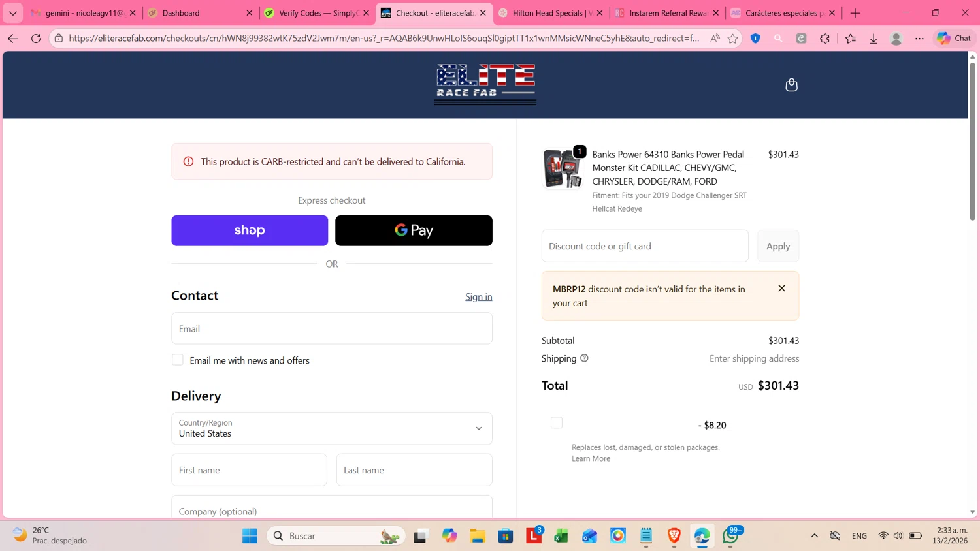Image resolution: width=980 pixels, height=551 pixels.
Task: Open the tab actions dropdown menu
Action: 13,13
